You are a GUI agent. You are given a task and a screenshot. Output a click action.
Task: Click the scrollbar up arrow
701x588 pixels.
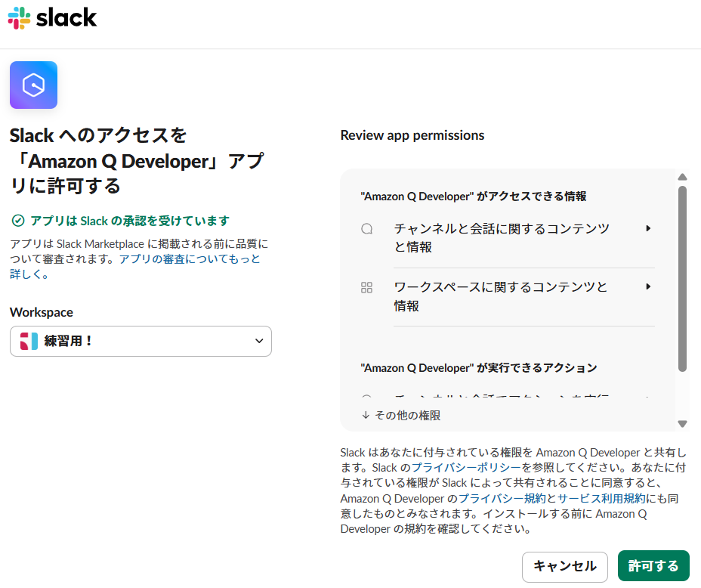682,177
